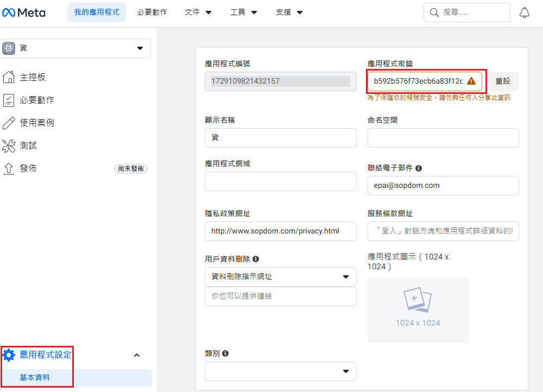Expand the 文件 menu
The width and height of the screenshot is (543, 392).
(x=198, y=12)
